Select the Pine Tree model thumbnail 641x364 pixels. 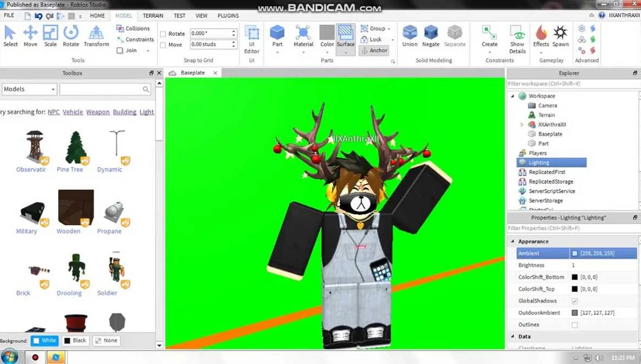76,147
